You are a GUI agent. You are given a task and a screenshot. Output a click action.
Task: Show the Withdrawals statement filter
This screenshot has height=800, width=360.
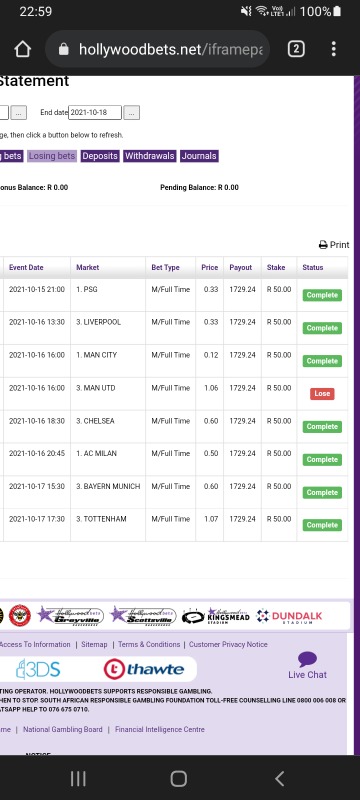(x=150, y=156)
